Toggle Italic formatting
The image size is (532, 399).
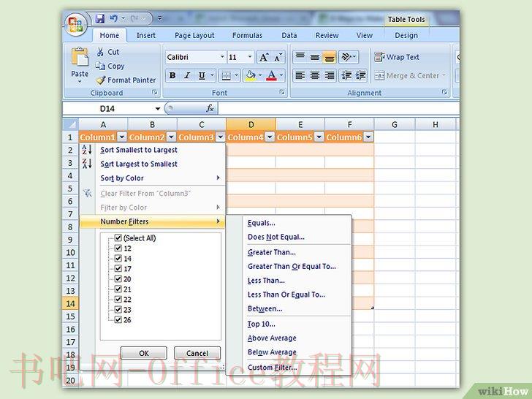click(x=187, y=75)
